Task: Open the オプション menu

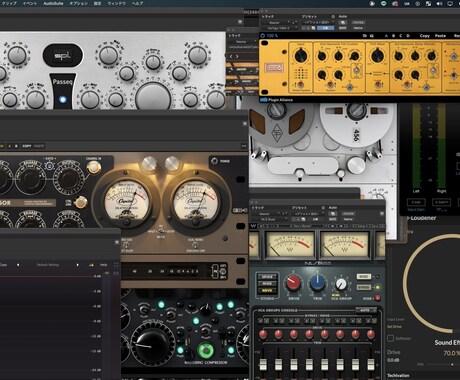Action: pyautogui.click(x=79, y=3)
